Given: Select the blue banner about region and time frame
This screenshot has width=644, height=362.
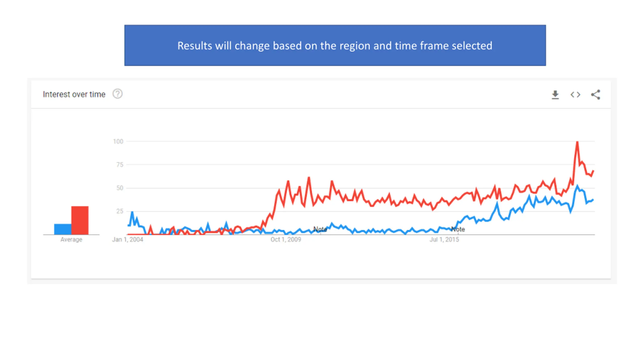Looking at the screenshot, I should pyautogui.click(x=335, y=46).
